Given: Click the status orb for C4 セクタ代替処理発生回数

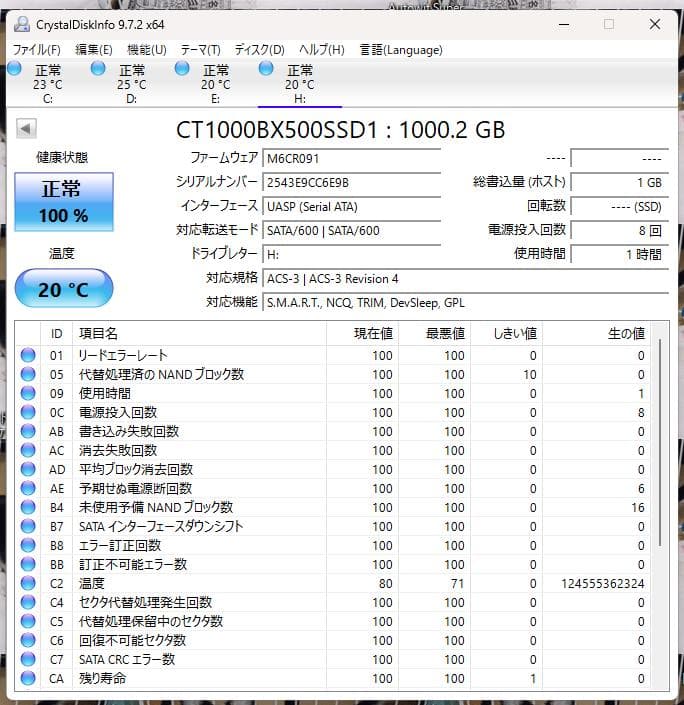Looking at the screenshot, I should click(x=28, y=602).
